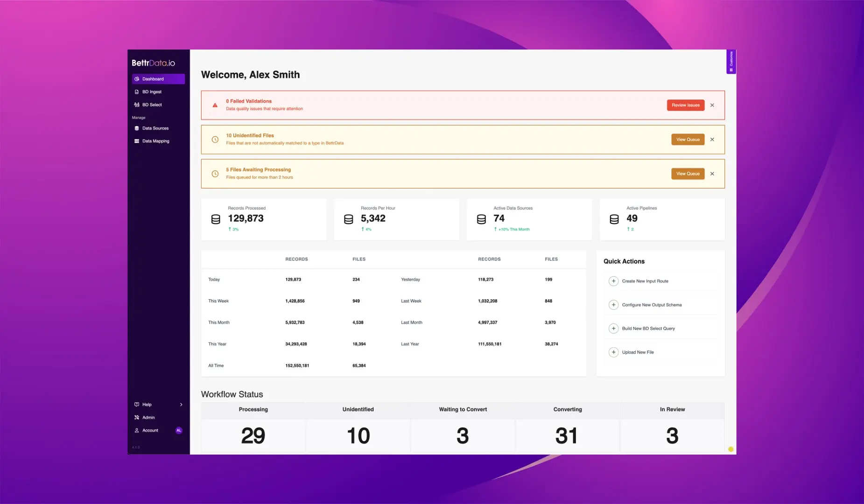This screenshot has width=864, height=504.
Task: Click the Active Pipelines database icon
Action: click(614, 219)
